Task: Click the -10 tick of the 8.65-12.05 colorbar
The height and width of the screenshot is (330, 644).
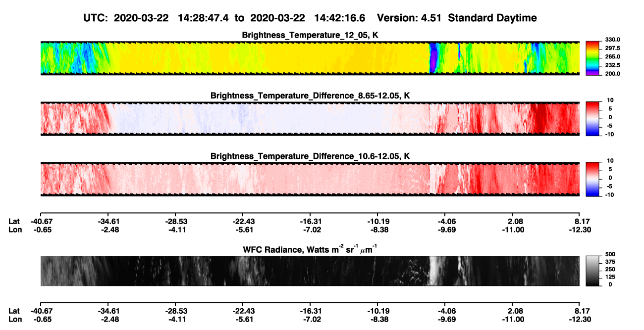Action: [x=609, y=135]
